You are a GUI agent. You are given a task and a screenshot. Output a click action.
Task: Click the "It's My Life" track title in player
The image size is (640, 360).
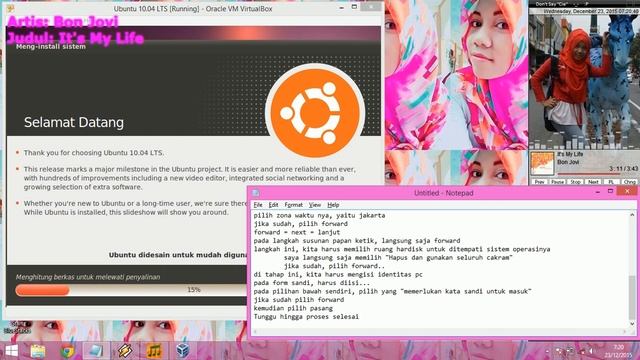(570, 154)
